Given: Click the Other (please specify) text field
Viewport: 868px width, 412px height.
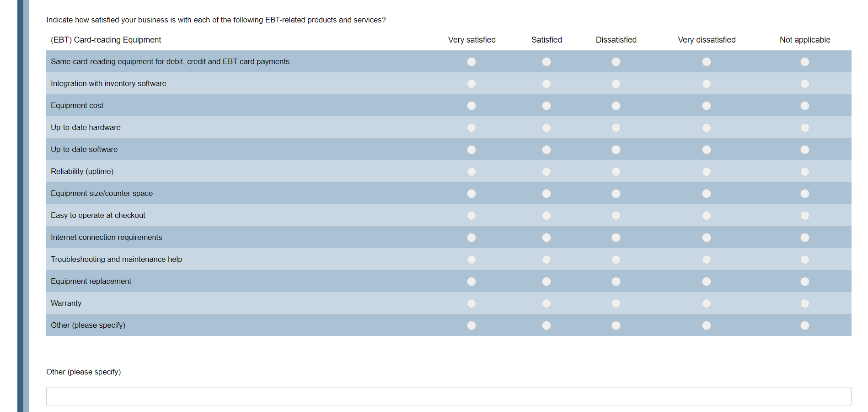Looking at the screenshot, I should pos(448,396).
